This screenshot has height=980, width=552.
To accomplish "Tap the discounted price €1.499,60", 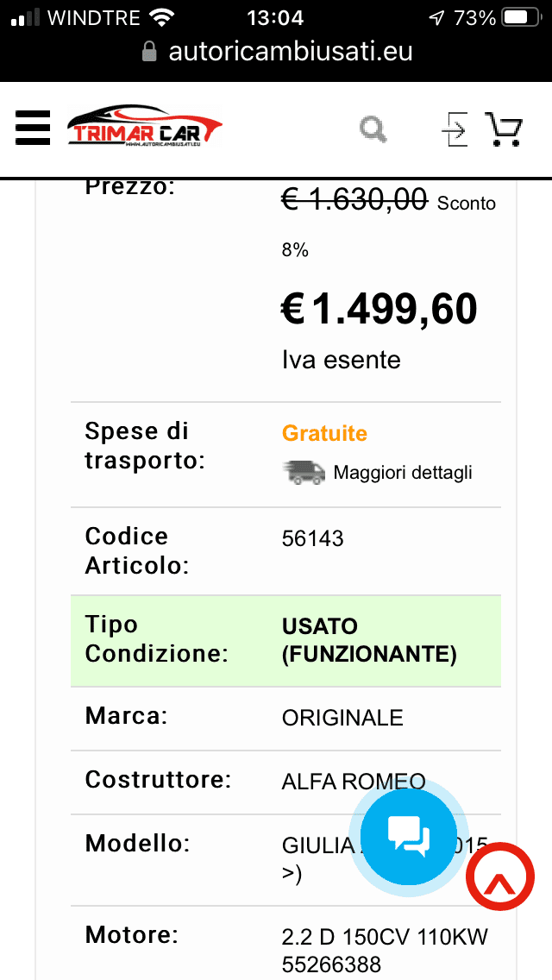I will pos(379,309).
